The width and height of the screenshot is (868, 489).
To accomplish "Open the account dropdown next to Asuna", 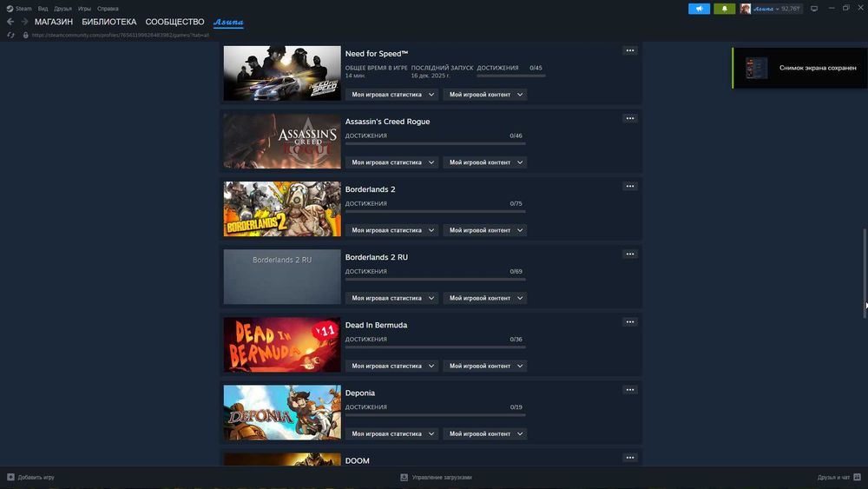I will point(777,9).
